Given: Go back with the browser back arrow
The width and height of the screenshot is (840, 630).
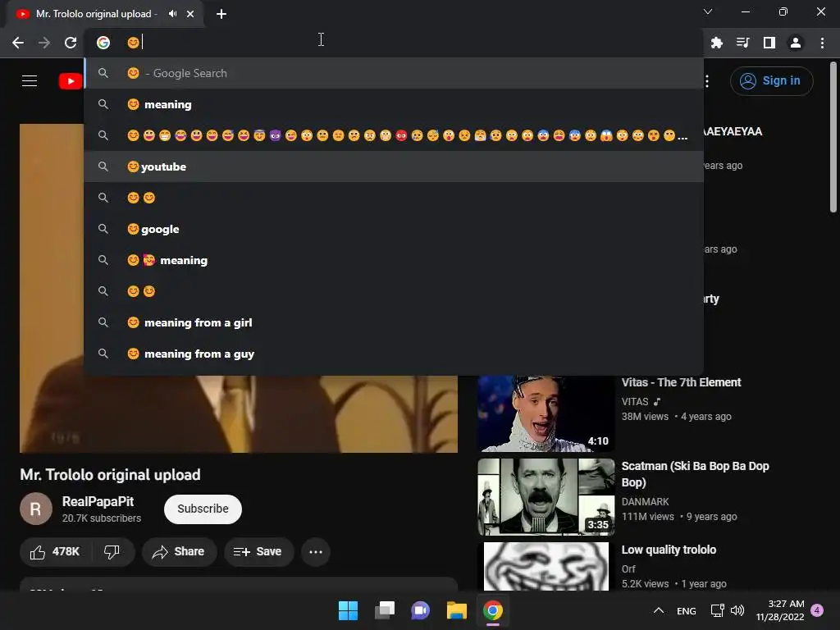Looking at the screenshot, I should point(18,43).
